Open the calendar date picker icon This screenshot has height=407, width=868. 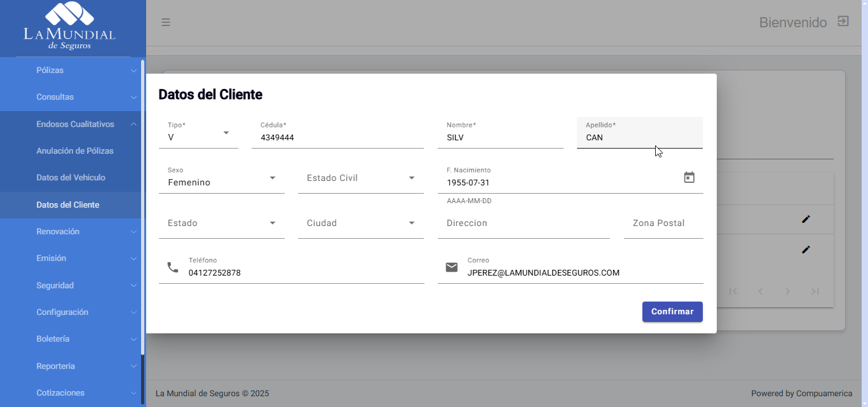(x=689, y=178)
